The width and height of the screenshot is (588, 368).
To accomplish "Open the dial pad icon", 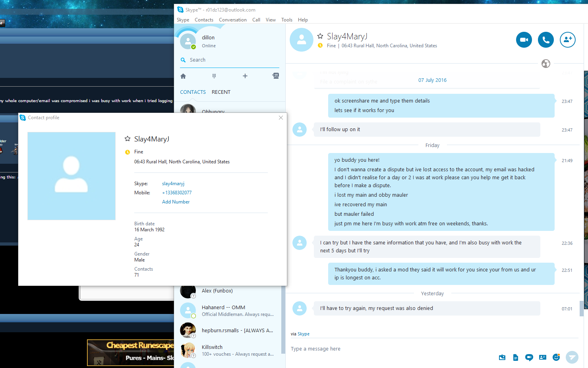I will tap(214, 76).
